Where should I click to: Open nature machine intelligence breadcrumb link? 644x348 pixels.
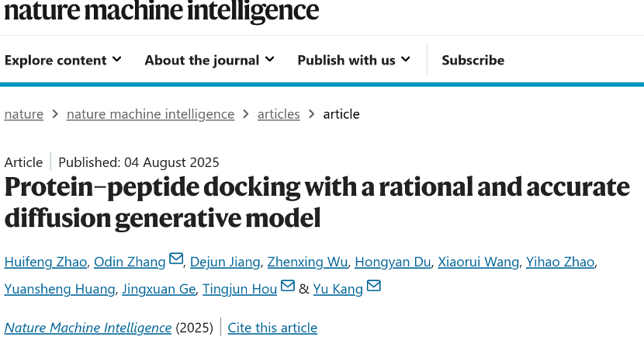151,114
